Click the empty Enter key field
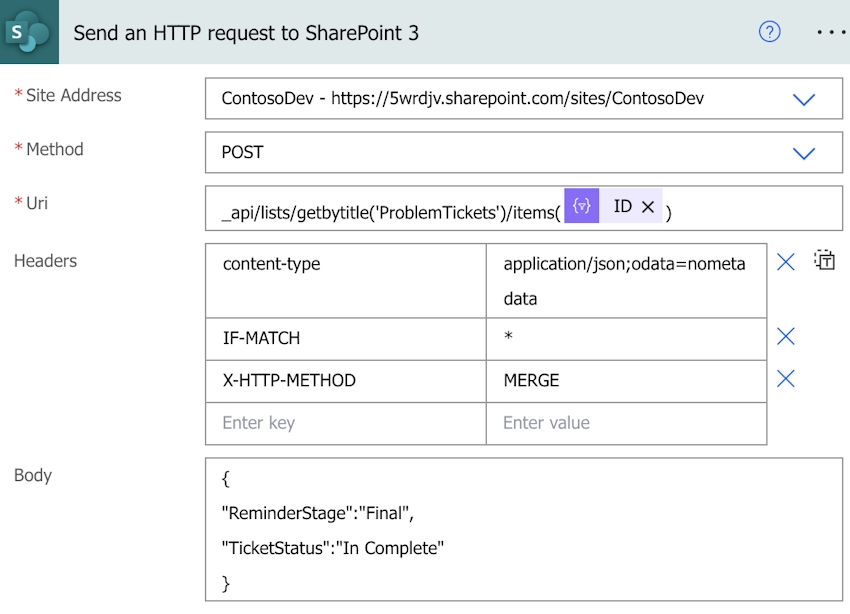This screenshot has width=850, height=614. [x=346, y=423]
